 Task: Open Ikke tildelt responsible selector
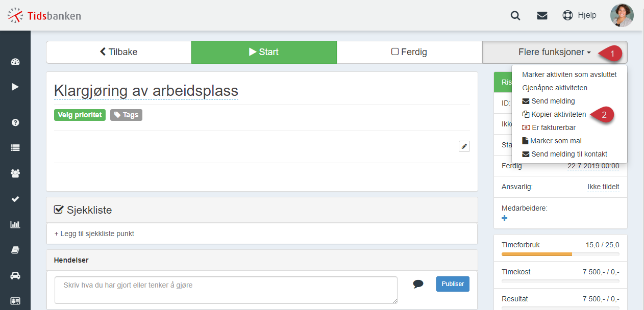[603, 187]
